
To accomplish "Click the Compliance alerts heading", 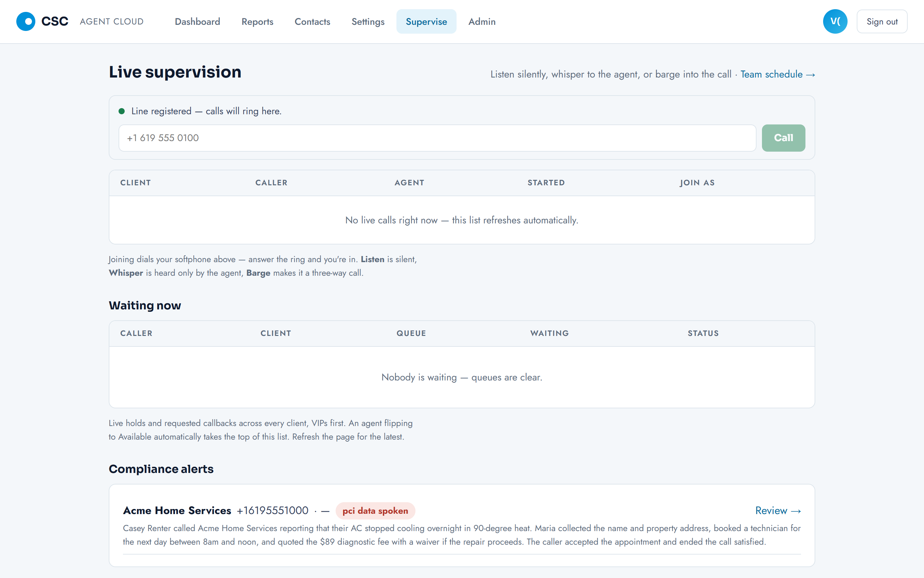I will [x=161, y=469].
